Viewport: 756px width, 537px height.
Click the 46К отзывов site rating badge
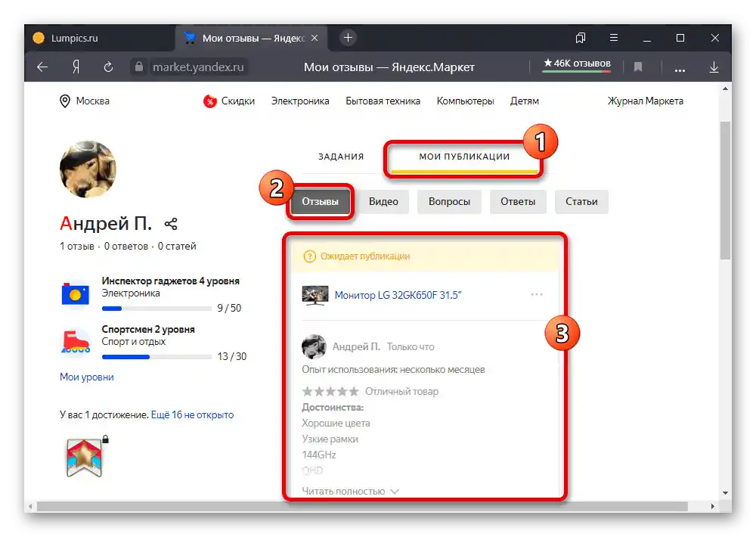click(577, 64)
